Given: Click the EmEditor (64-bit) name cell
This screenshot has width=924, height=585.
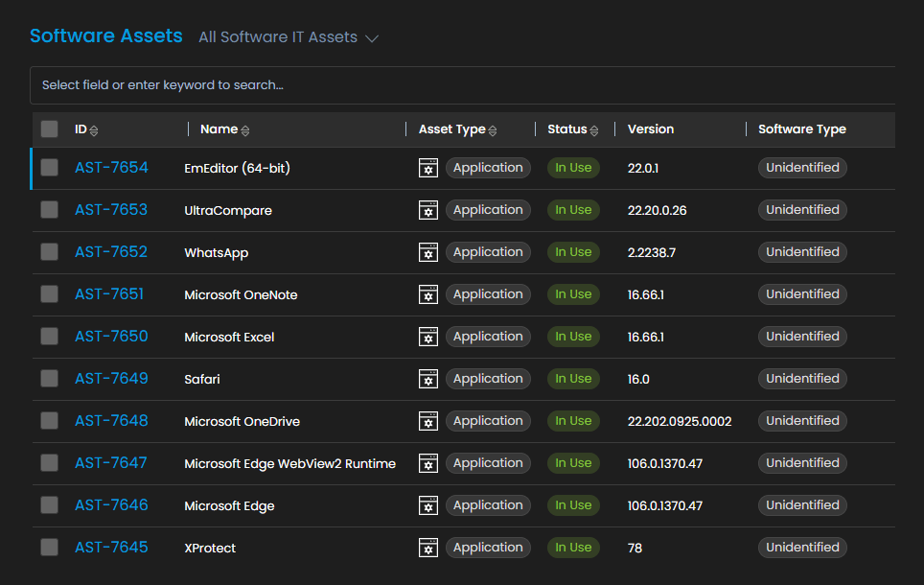Looking at the screenshot, I should [237, 168].
